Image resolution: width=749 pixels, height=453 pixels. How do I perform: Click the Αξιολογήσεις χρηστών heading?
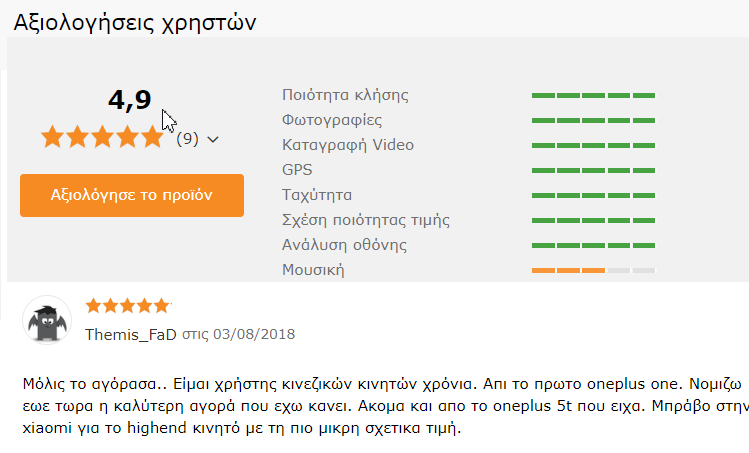click(x=135, y=22)
